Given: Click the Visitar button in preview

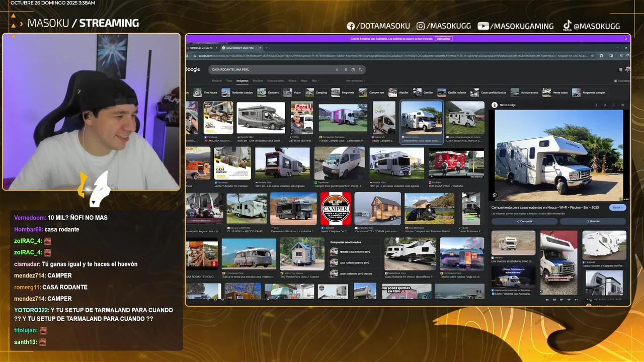Looking at the screenshot, I should coord(617,207).
